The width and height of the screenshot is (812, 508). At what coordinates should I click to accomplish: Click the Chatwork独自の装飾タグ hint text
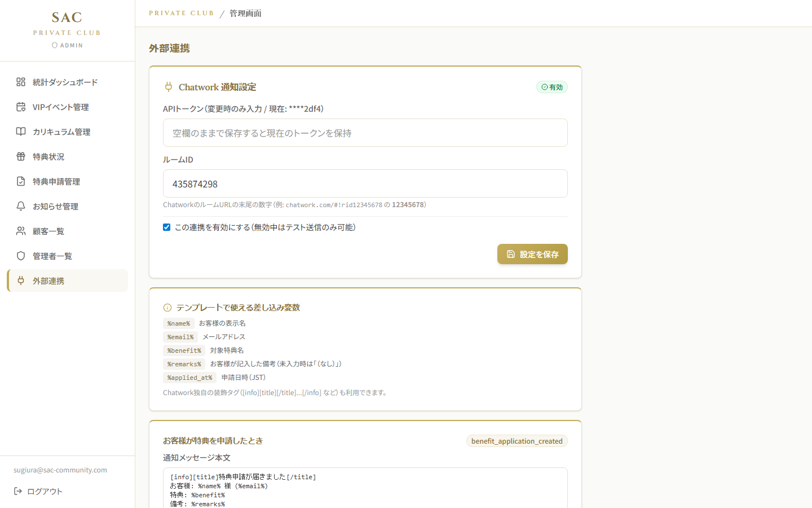(x=276, y=392)
